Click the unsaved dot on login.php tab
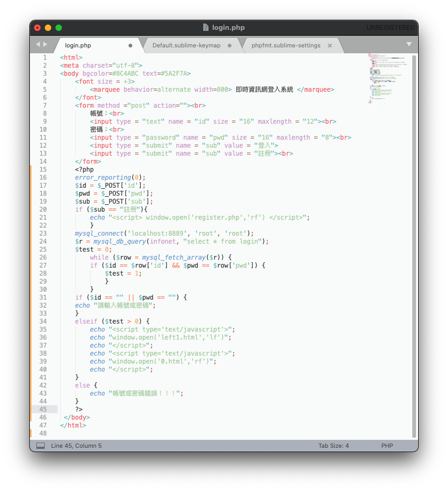The image size is (448, 491). point(130,46)
